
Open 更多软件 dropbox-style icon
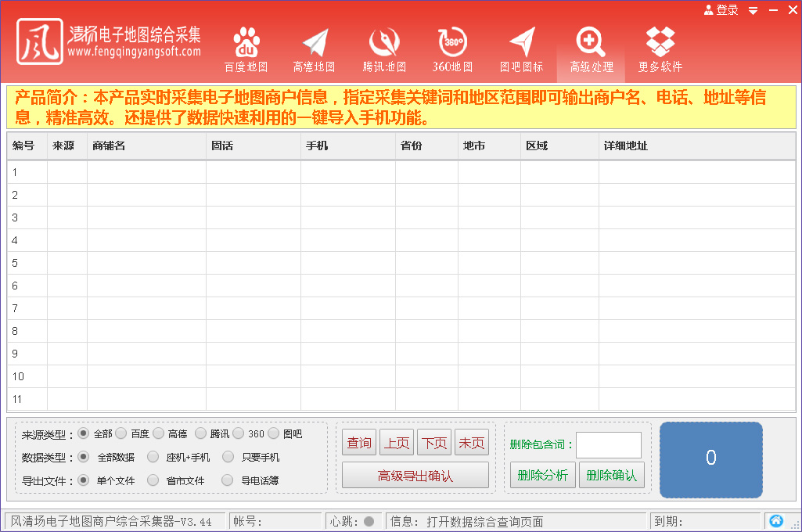tap(660, 43)
